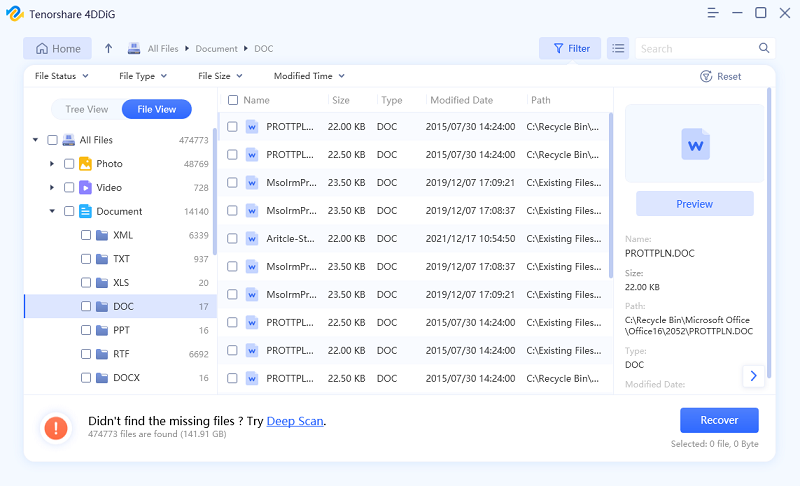
Task: Collapse the All Files tree node
Action: click(x=35, y=140)
